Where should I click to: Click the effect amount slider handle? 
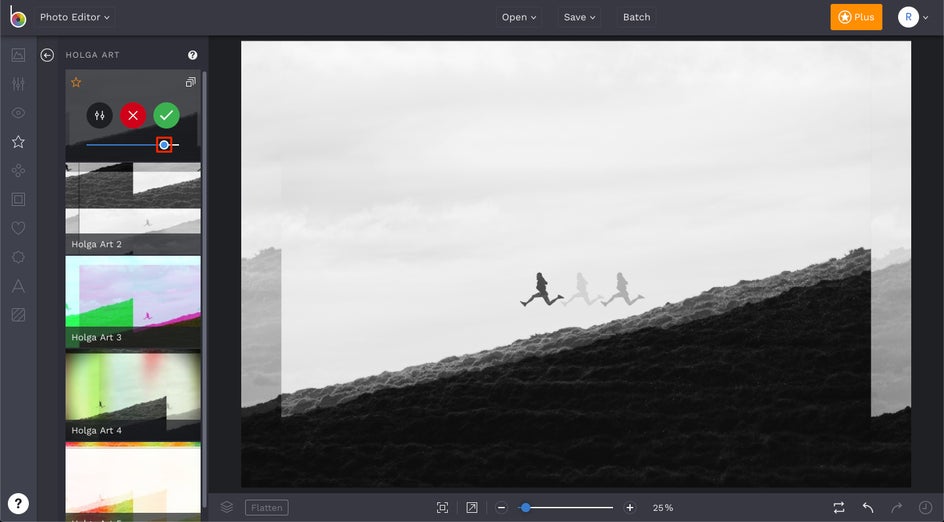pos(164,144)
